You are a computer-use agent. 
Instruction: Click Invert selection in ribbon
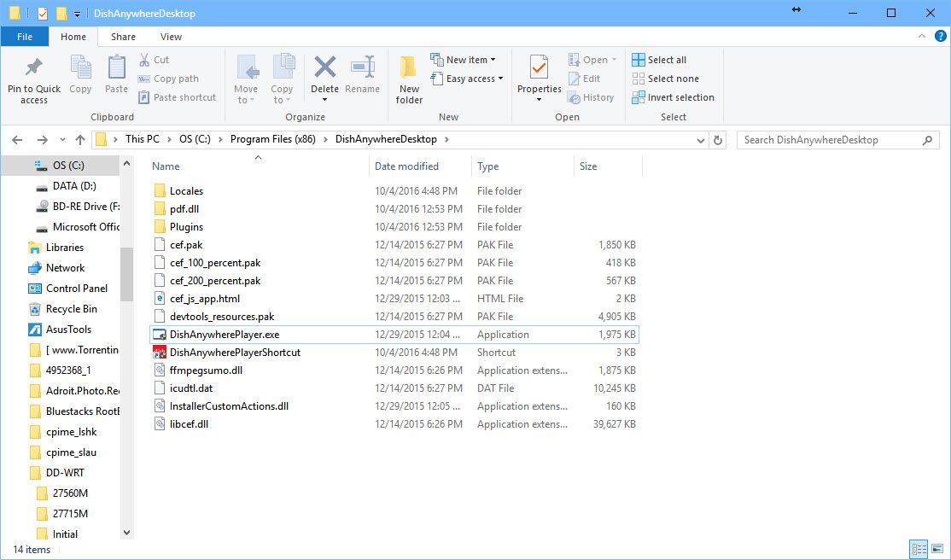point(674,97)
